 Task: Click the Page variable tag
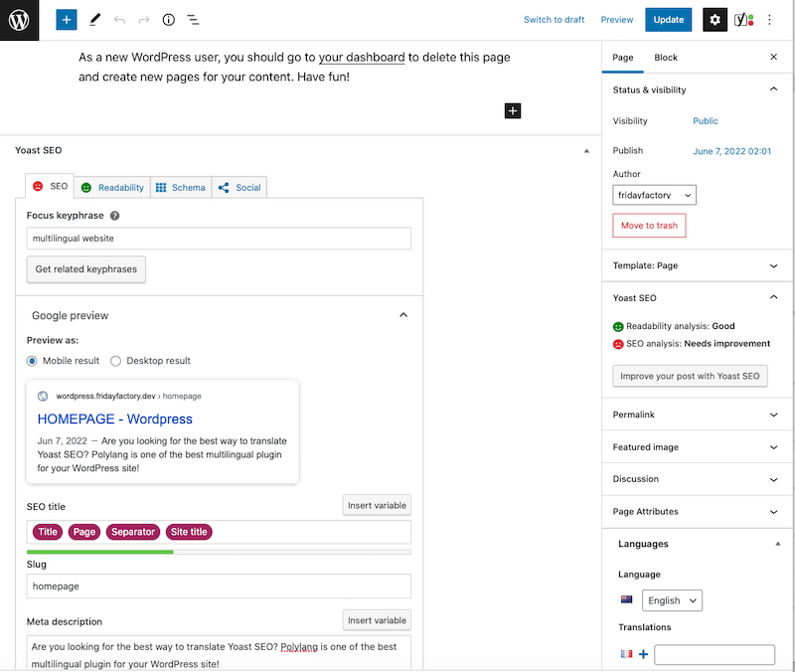[x=84, y=532]
